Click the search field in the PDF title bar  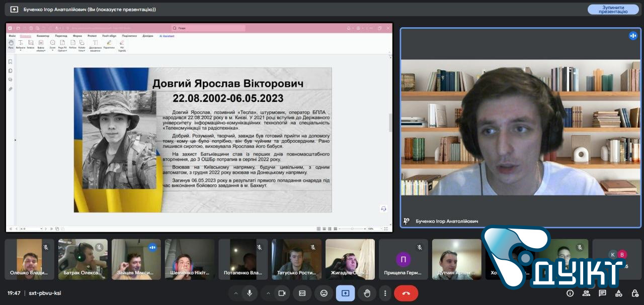point(208,28)
